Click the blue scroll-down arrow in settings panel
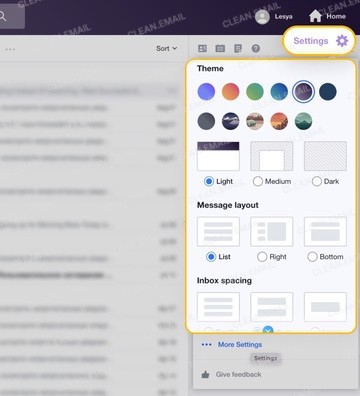Viewport: 360px width, 396px height. click(268, 329)
